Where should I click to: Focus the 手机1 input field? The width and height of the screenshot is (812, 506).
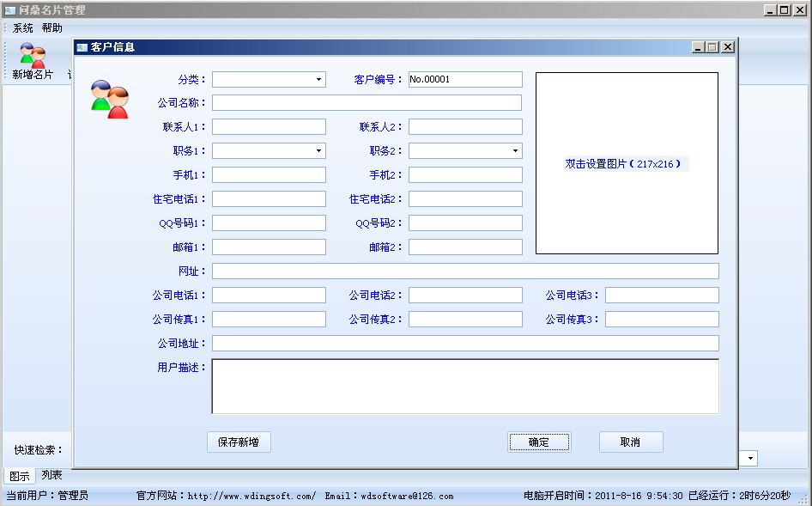pos(269,174)
